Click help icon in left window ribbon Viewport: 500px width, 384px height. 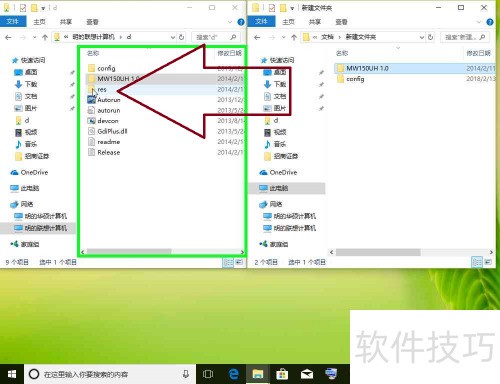click(241, 22)
